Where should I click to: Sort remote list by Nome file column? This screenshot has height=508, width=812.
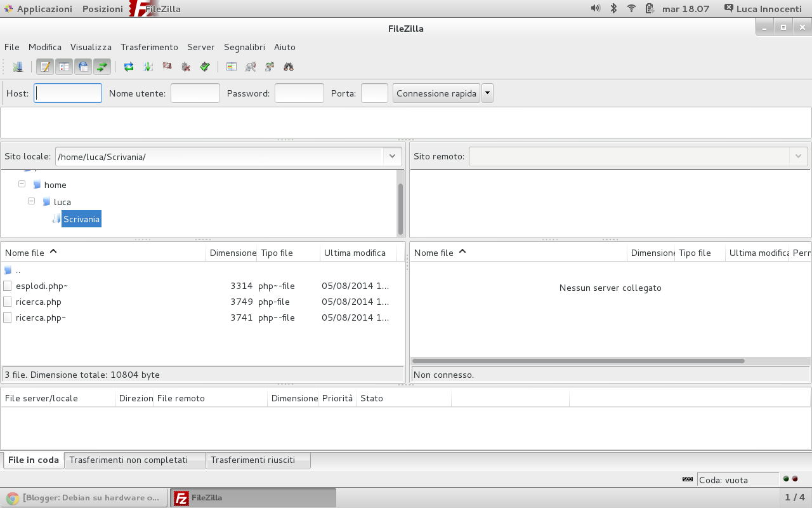(519, 253)
